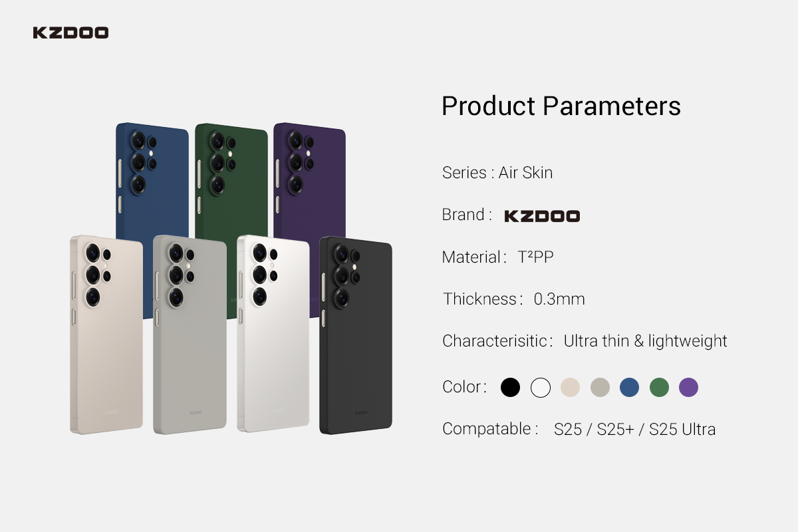The height and width of the screenshot is (532, 798).
Task: Choose the beige color swatch
Action: (x=571, y=387)
